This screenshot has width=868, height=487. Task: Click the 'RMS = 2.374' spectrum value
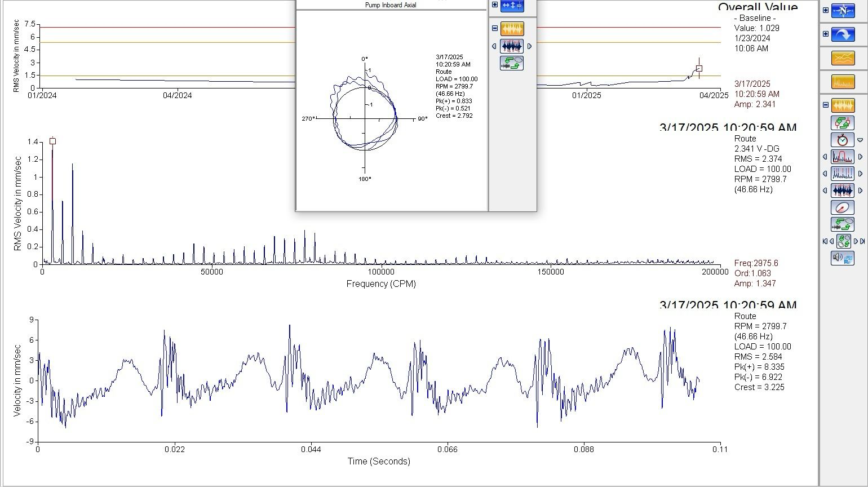758,159
